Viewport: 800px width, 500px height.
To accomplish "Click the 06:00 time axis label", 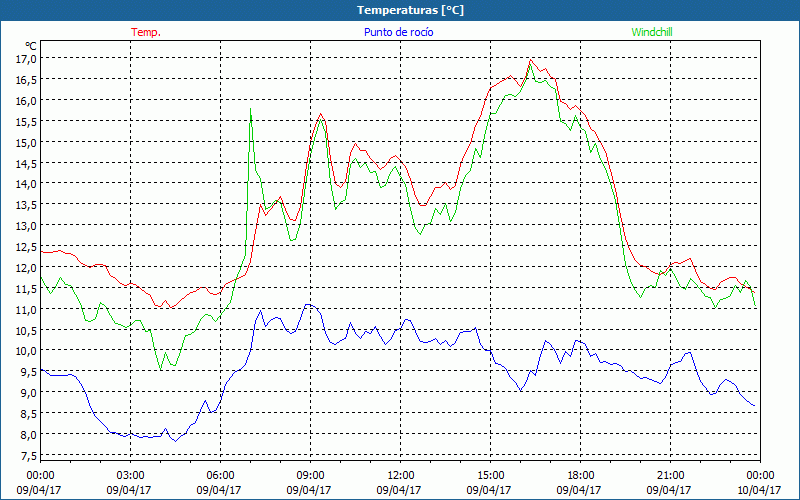I will (219, 476).
